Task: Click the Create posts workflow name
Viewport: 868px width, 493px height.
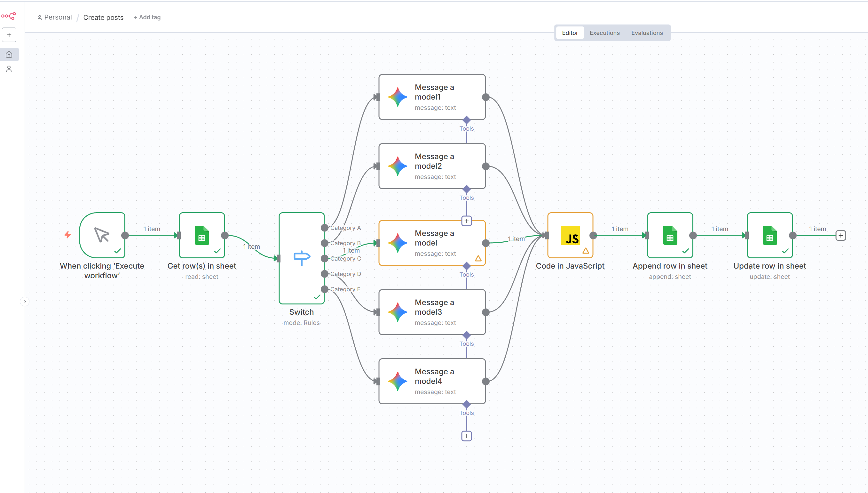Action: click(103, 18)
